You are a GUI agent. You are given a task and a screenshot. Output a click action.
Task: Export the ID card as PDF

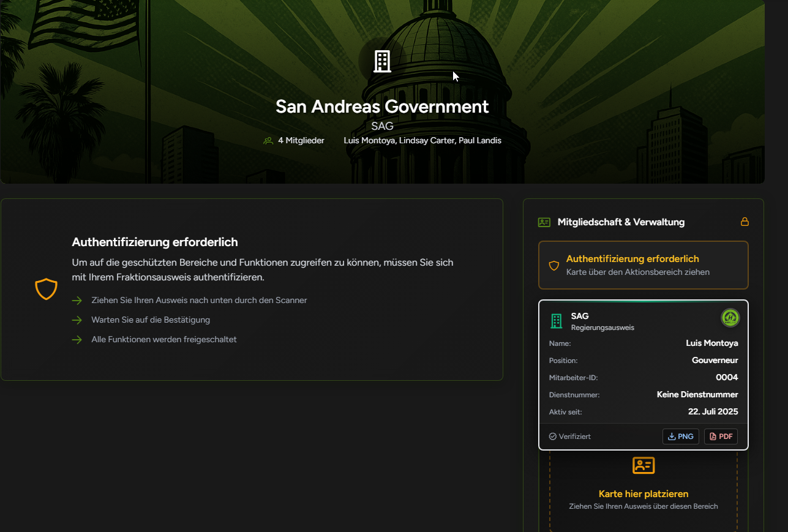721,436
